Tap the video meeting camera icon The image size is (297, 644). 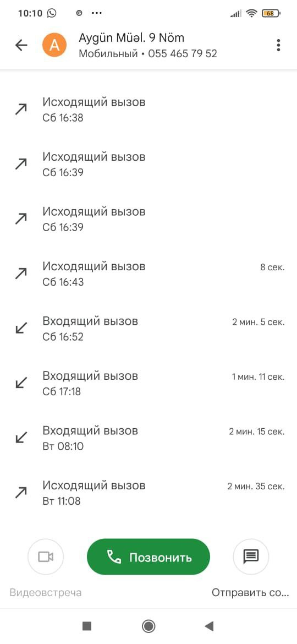tap(46, 556)
